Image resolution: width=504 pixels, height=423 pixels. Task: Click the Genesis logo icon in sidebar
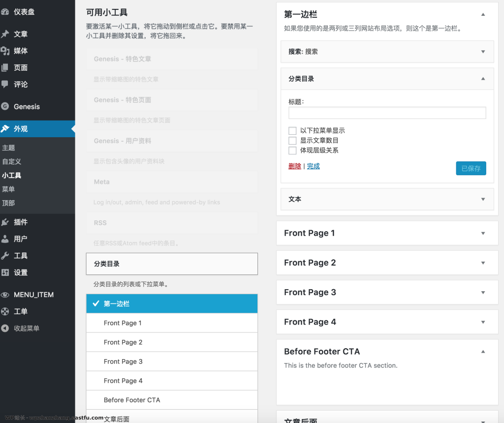[x=5, y=106]
